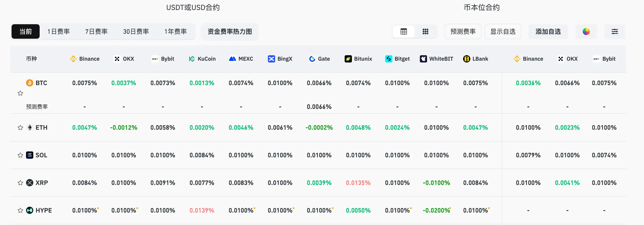Switch to grid view layout icon
This screenshot has height=225, width=644.
pyautogui.click(x=425, y=31)
